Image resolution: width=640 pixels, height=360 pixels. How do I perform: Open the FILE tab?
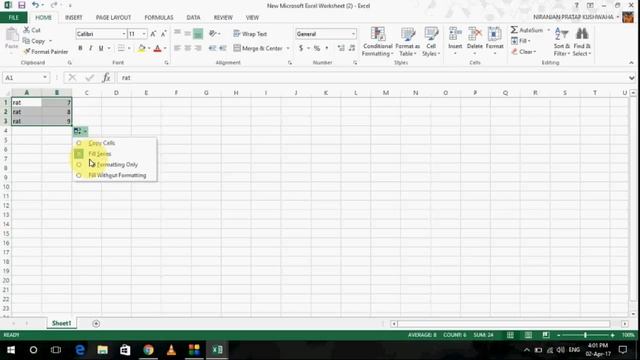pyautogui.click(x=13, y=18)
